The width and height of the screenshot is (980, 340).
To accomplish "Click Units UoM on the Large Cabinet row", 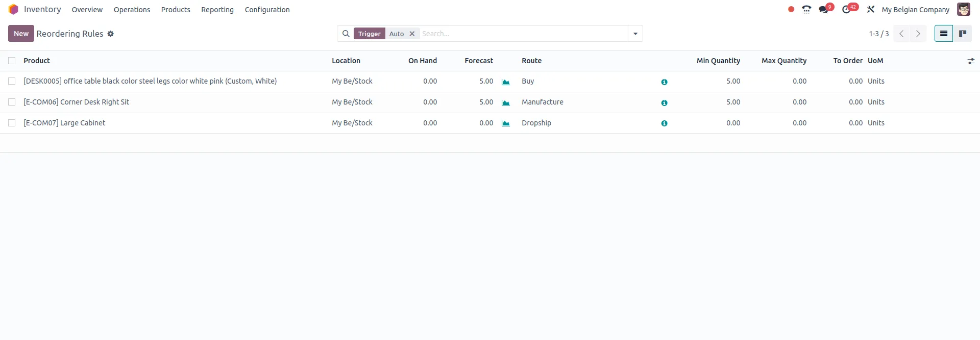I will coord(876,123).
